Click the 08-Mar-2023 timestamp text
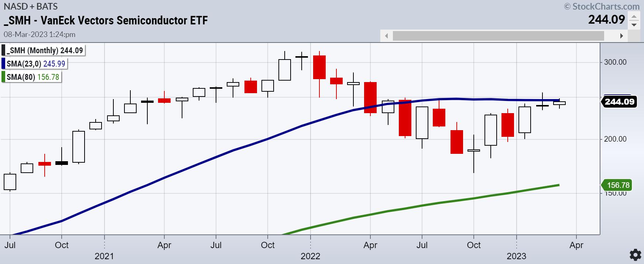The width and height of the screenshot is (644, 264). pos(40,34)
